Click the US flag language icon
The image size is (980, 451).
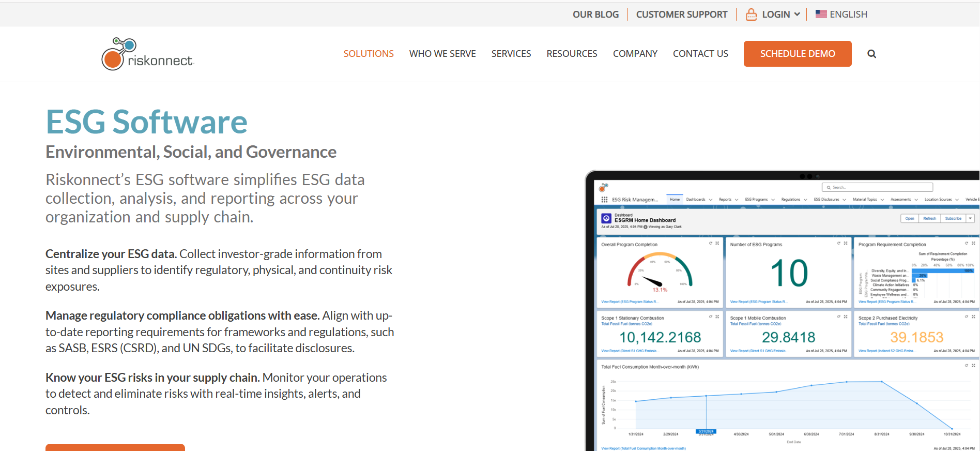[x=821, y=14]
